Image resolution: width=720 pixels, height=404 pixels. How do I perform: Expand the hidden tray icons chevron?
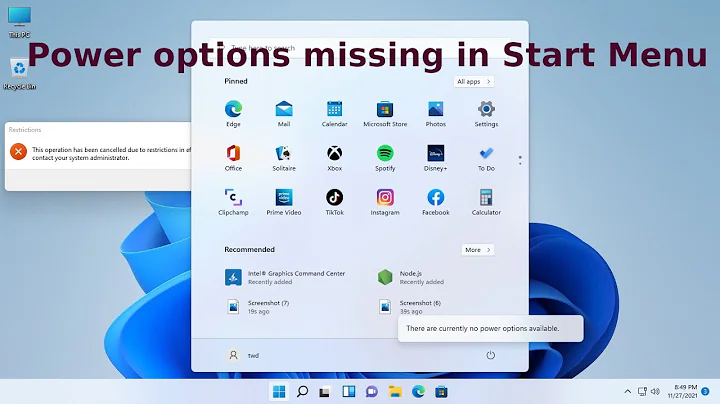627,392
